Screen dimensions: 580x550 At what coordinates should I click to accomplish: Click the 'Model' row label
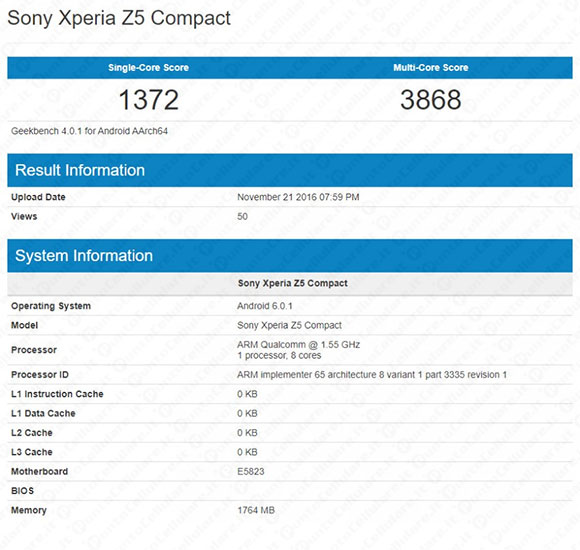tap(24, 325)
